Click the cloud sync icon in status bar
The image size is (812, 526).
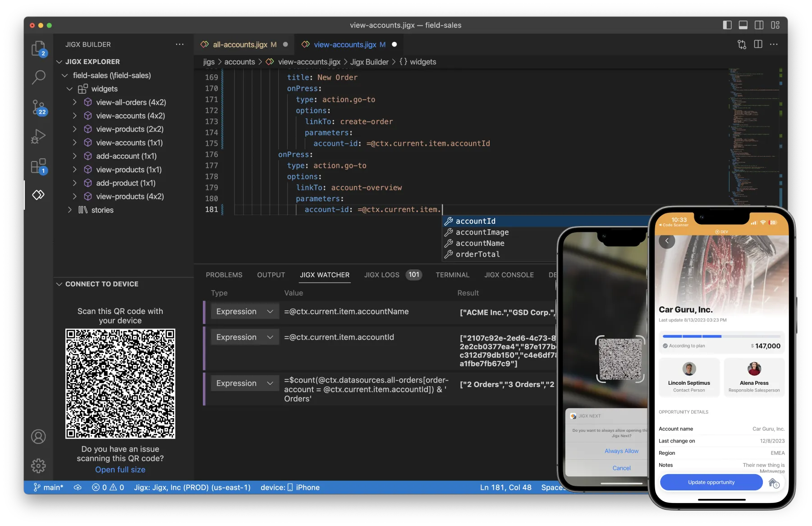[x=78, y=488]
